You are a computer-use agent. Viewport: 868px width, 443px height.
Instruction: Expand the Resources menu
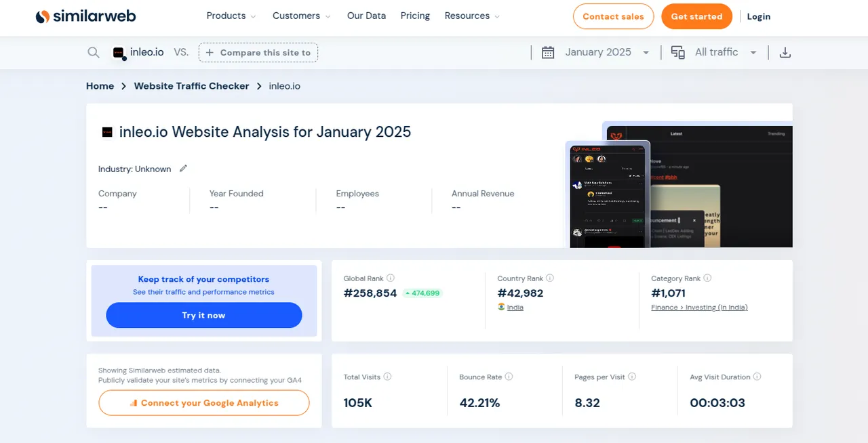click(473, 16)
